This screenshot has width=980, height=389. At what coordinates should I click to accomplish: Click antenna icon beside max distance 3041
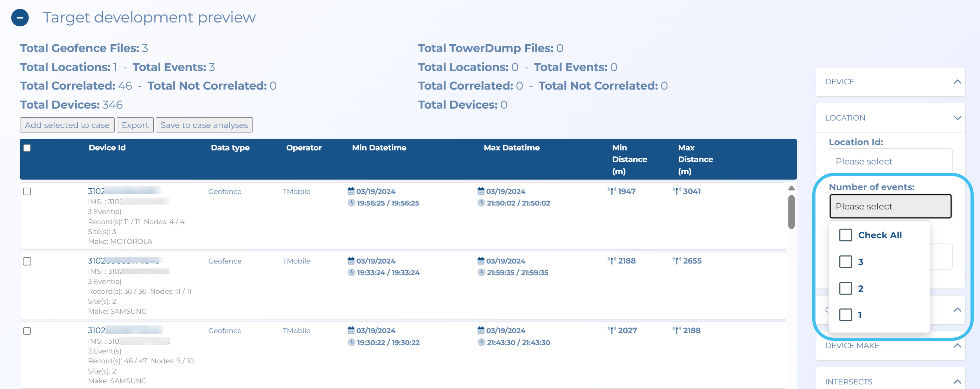677,191
